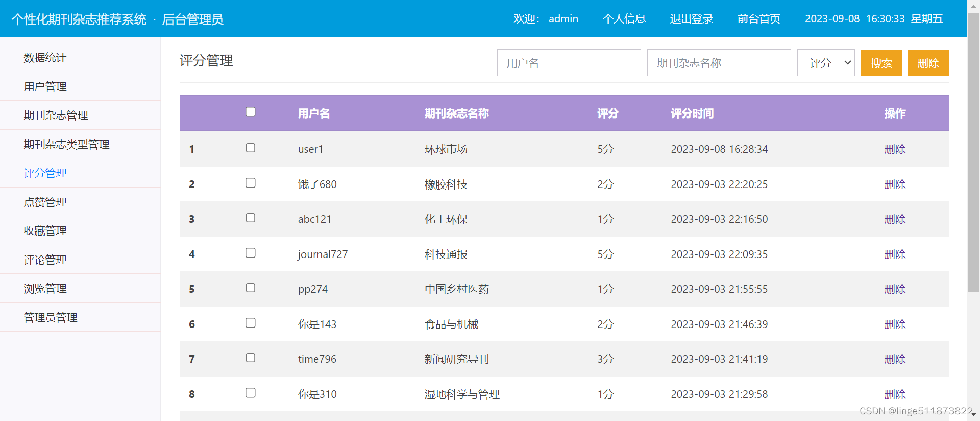Click the 评分时间 column header

point(692,113)
